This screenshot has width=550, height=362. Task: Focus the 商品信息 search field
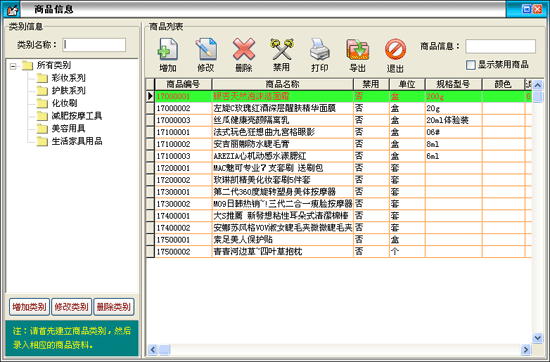pyautogui.click(x=500, y=46)
